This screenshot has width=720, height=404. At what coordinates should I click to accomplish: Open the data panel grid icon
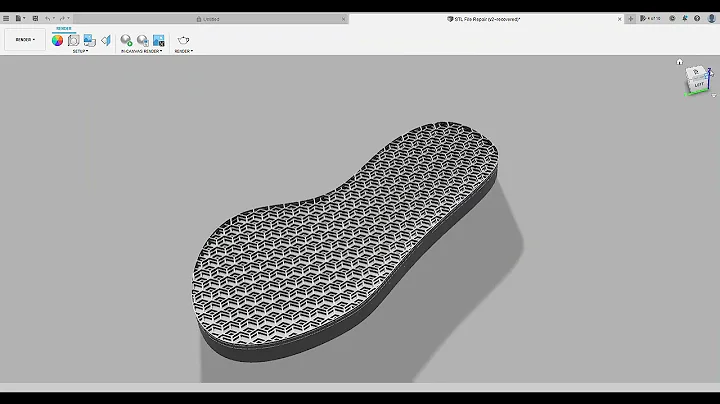[6, 18]
